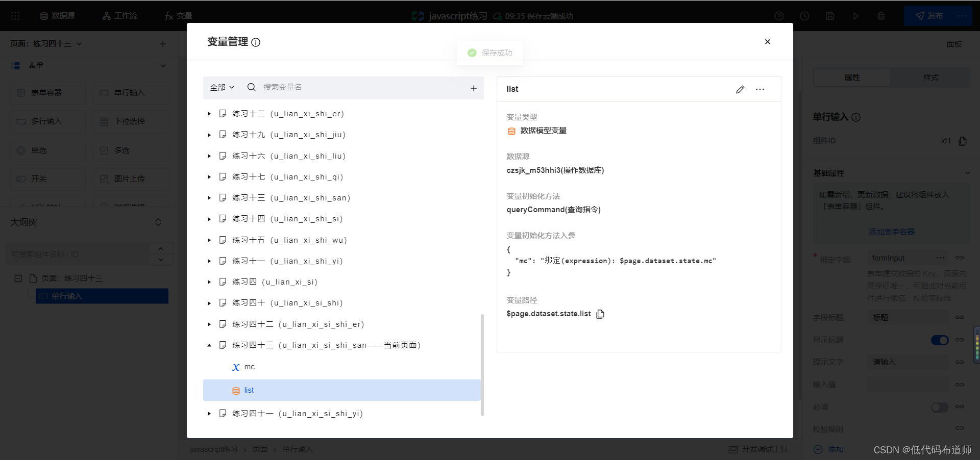The width and height of the screenshot is (980, 460).
Task: Open the publish more-options ellipsis
Action: click(x=963, y=16)
